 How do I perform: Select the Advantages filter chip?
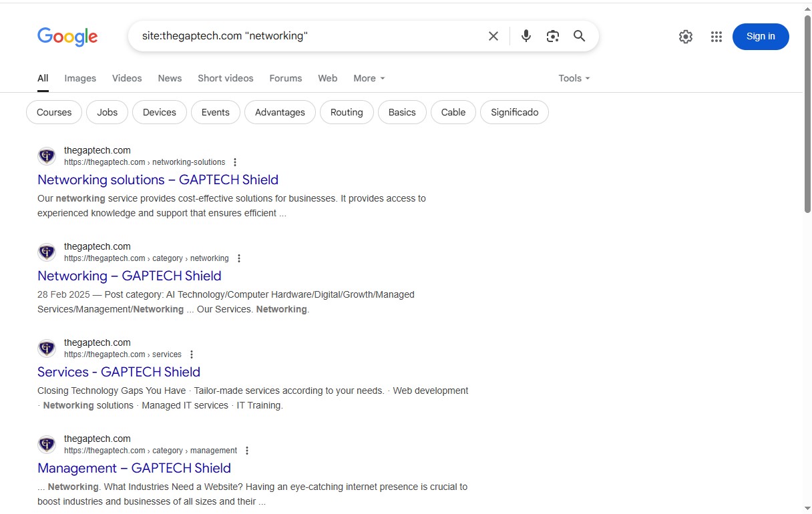coord(280,112)
